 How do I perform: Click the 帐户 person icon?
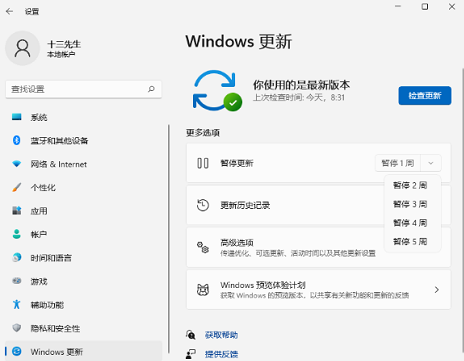tap(17, 234)
